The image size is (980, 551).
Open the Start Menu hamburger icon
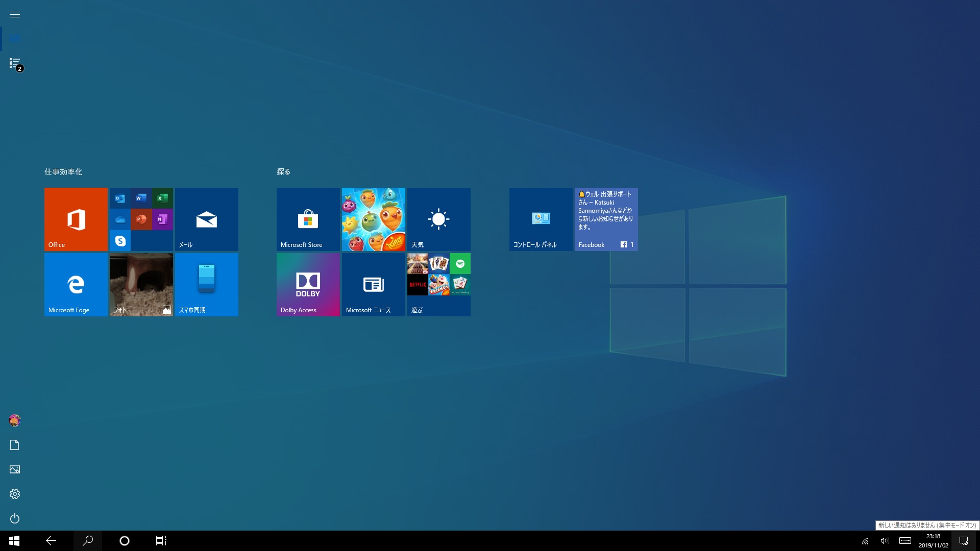click(x=15, y=13)
